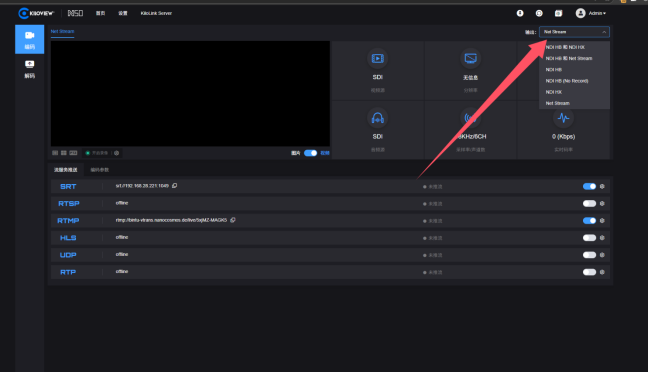The height and width of the screenshot is (373, 648).
Task: Open the second menu item before KiloLink Server
Action: [123, 13]
